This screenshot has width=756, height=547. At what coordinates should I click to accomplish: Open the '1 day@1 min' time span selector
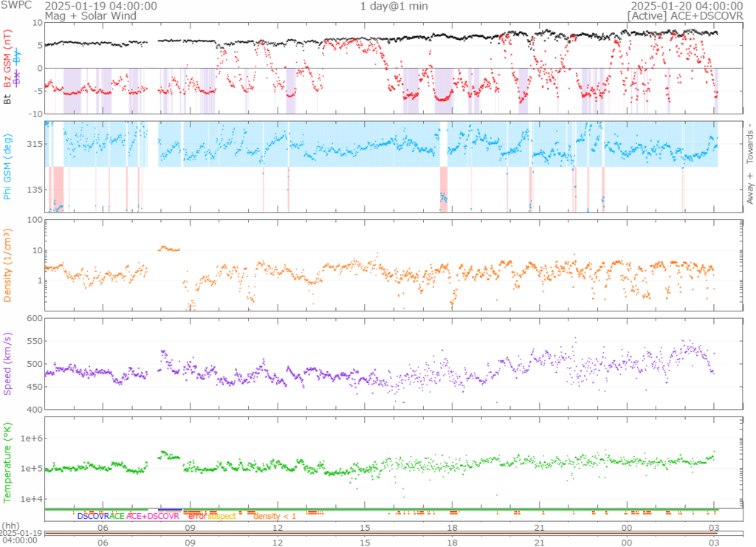point(394,6)
